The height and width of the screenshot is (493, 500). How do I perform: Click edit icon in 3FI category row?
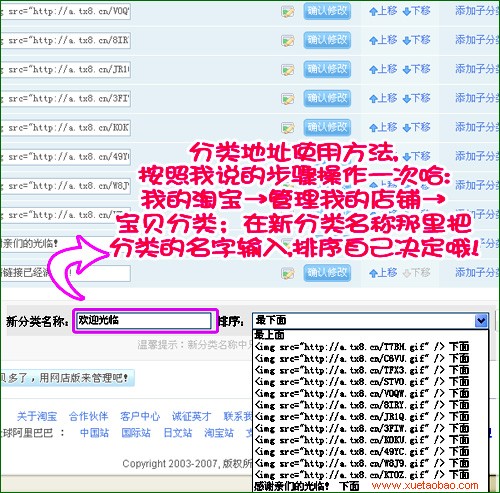click(x=288, y=99)
